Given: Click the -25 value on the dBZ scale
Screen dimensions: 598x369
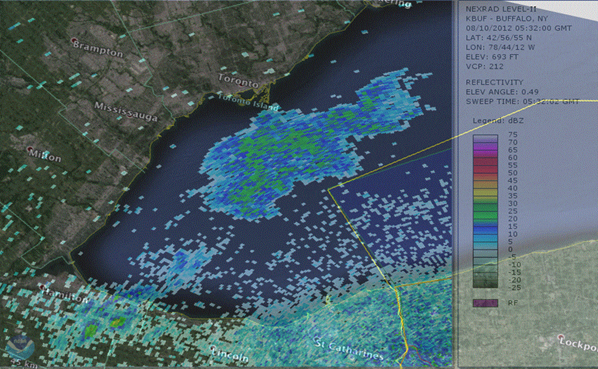Looking at the screenshot, I should 514,287.
